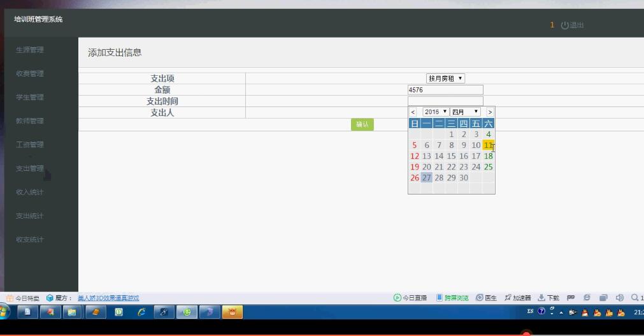This screenshot has height=336, width=644.
Task: Select day 14 in the calendar
Action: (439, 156)
